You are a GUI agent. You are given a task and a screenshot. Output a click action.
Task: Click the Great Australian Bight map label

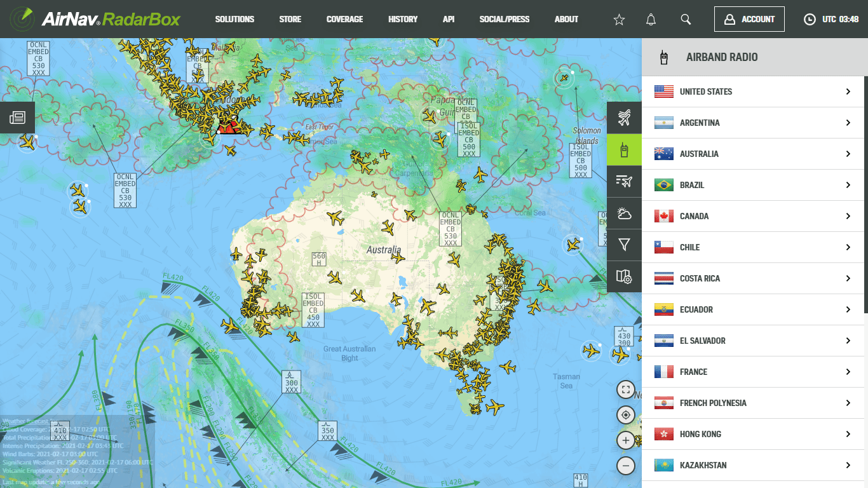pos(349,353)
